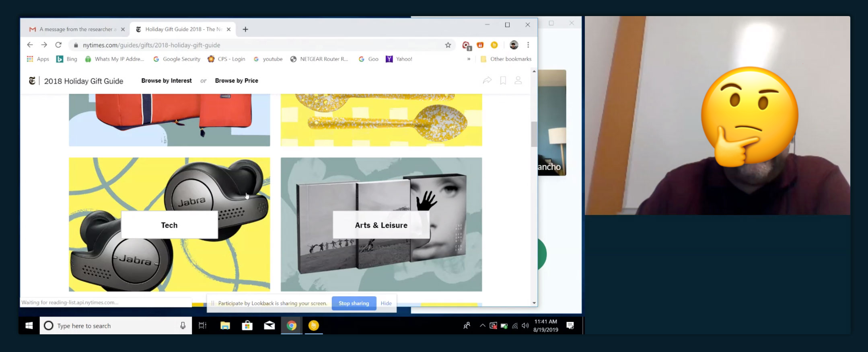The height and width of the screenshot is (352, 868).
Task: Open the youtube bookmark
Action: (x=268, y=59)
